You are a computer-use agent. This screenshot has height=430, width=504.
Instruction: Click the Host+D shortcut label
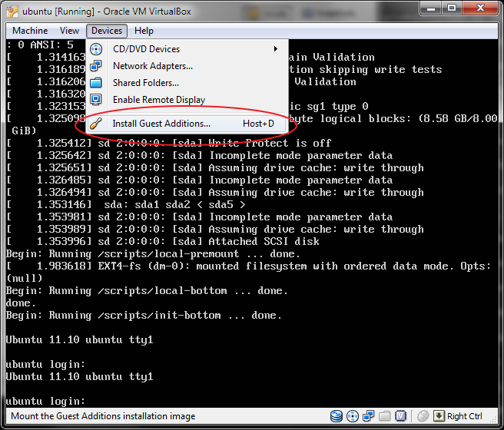point(258,124)
